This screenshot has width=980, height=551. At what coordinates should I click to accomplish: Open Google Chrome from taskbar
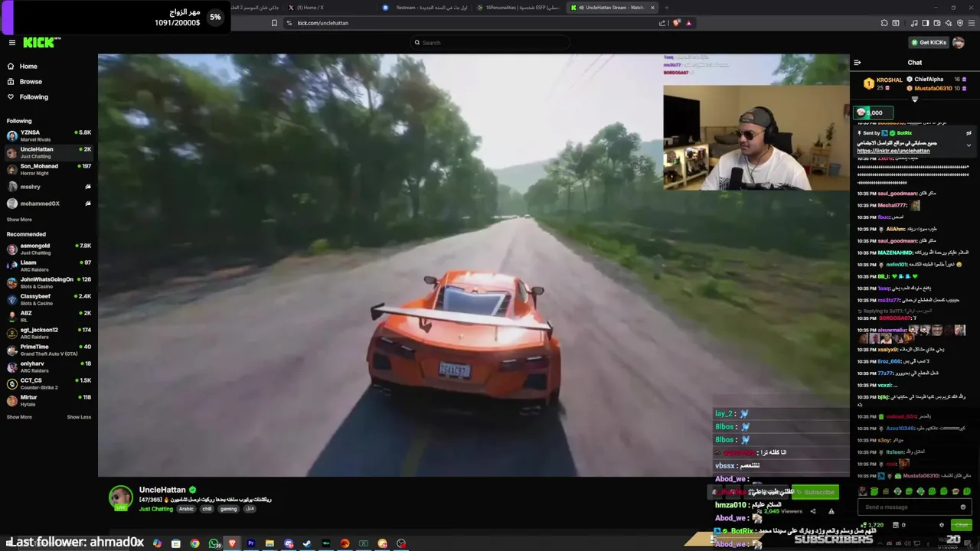(x=194, y=543)
